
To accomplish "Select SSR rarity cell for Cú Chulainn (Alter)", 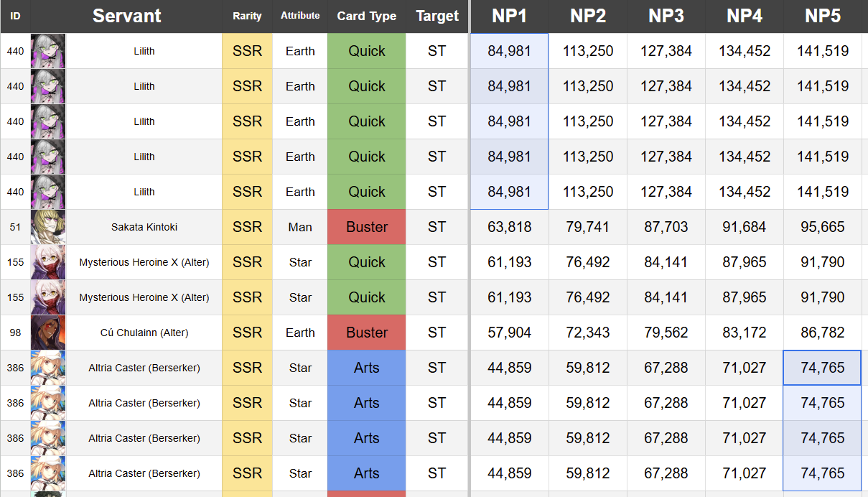I will (247, 333).
